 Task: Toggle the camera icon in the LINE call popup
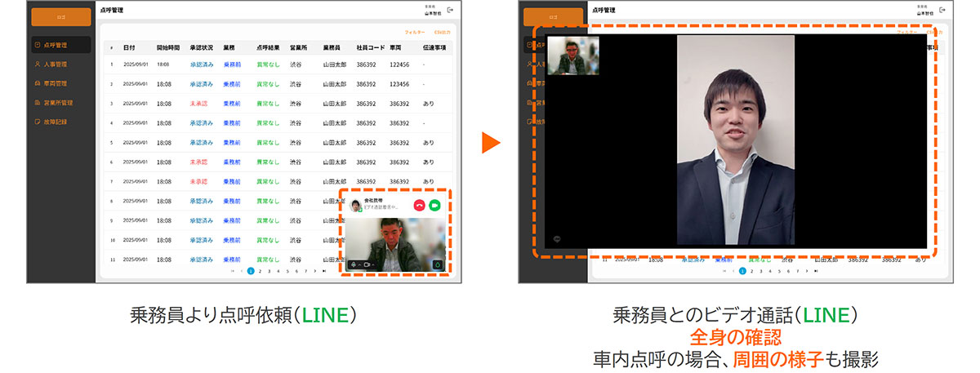click(x=367, y=264)
